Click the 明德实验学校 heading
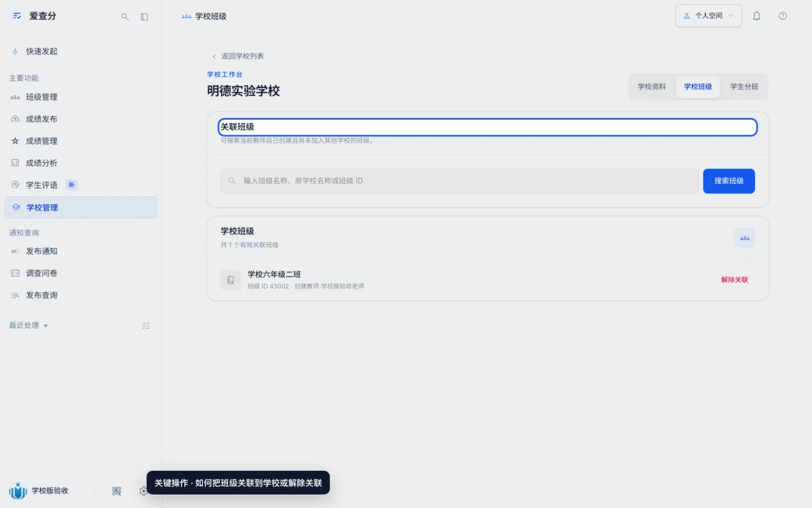Screen dimensions: 812x508 (244, 91)
